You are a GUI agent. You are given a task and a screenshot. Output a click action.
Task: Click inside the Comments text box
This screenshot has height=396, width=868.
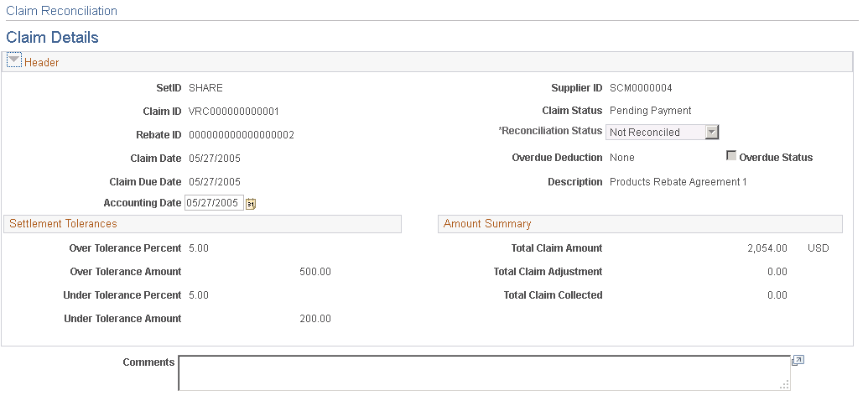484,373
